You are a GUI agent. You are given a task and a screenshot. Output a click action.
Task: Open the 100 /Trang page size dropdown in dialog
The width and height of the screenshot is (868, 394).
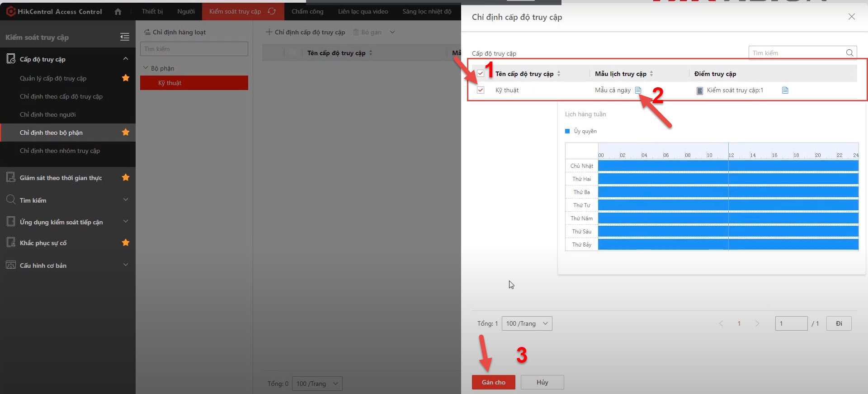click(x=527, y=323)
